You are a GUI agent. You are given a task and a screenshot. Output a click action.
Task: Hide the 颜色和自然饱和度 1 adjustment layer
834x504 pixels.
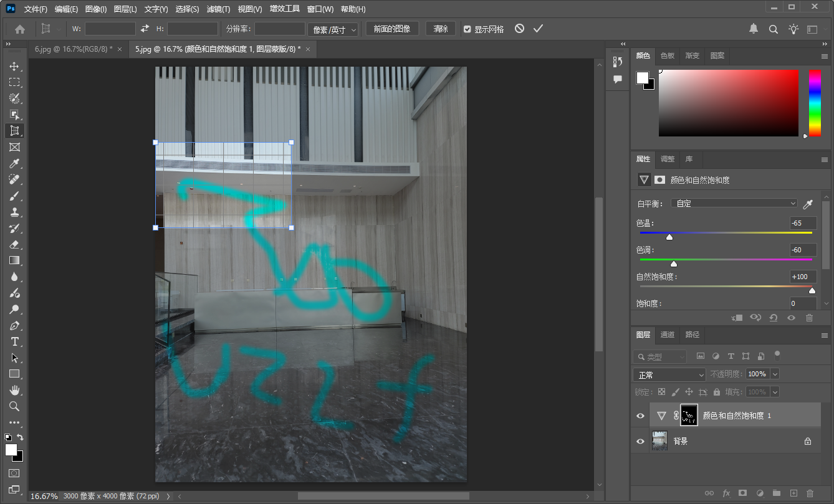point(640,416)
